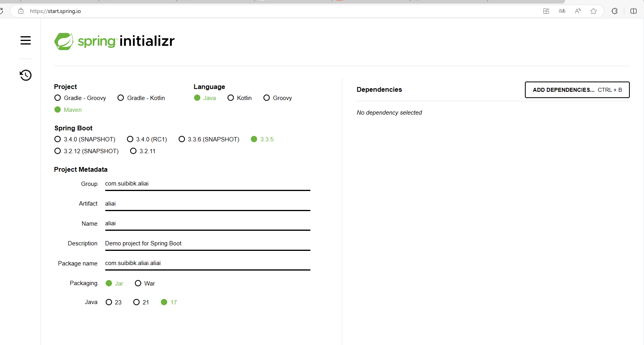The height and width of the screenshot is (345, 644).
Task: Click the Project Metadata heading
Action: [x=81, y=169]
